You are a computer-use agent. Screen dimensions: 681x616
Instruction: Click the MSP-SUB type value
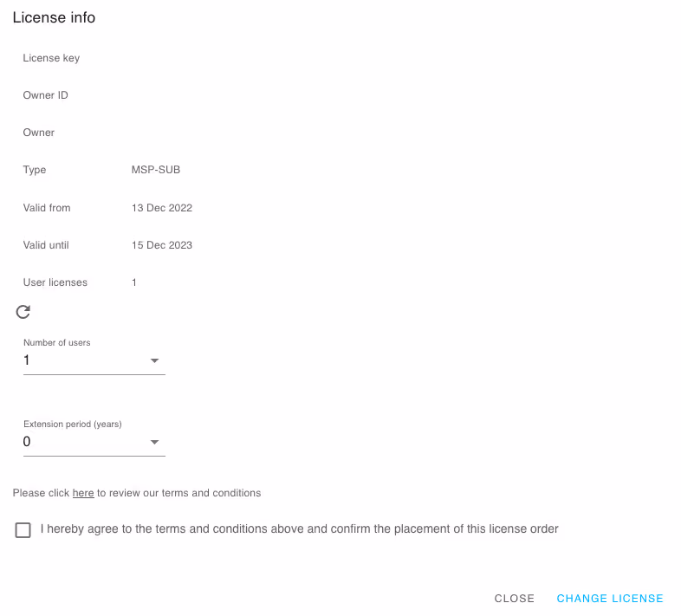point(156,170)
